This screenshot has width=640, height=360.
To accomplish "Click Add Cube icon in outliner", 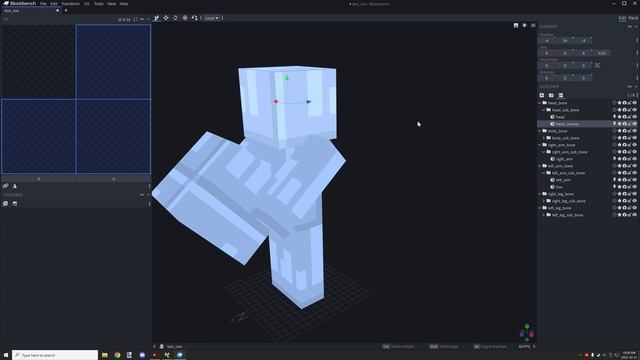I will pyautogui.click(x=542, y=95).
